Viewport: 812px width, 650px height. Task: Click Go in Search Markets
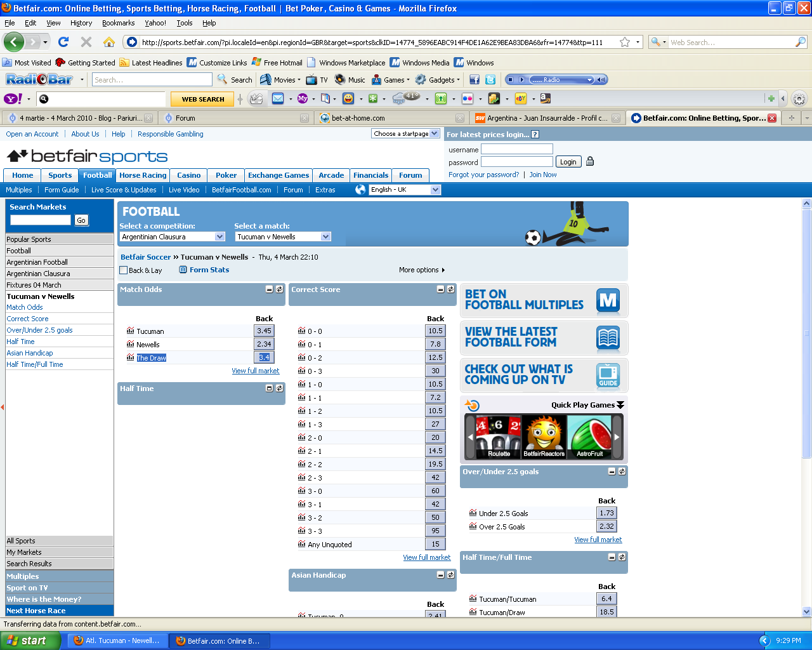tap(81, 220)
